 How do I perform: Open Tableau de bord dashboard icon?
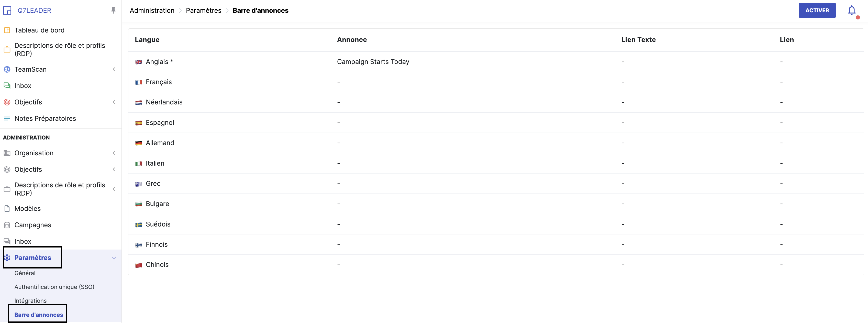click(x=7, y=30)
